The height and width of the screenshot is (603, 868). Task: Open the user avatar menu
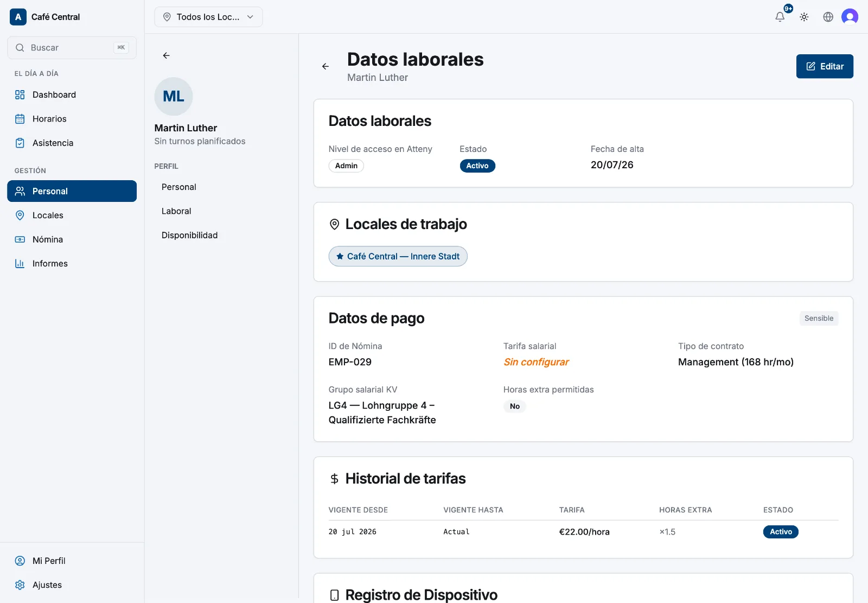pyautogui.click(x=850, y=17)
